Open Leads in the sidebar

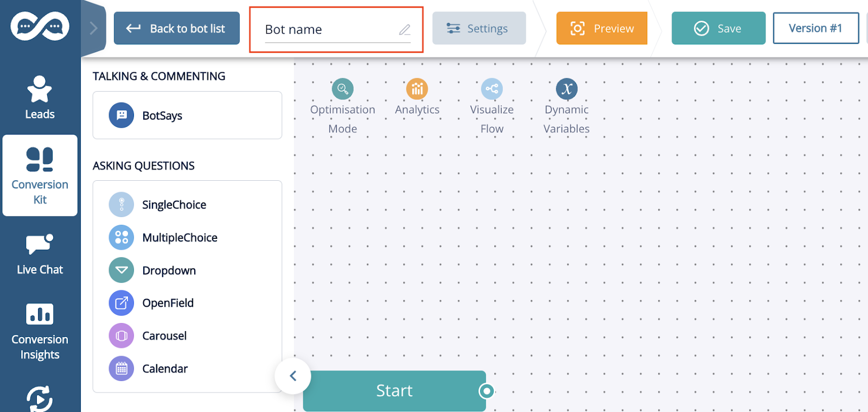tap(40, 98)
